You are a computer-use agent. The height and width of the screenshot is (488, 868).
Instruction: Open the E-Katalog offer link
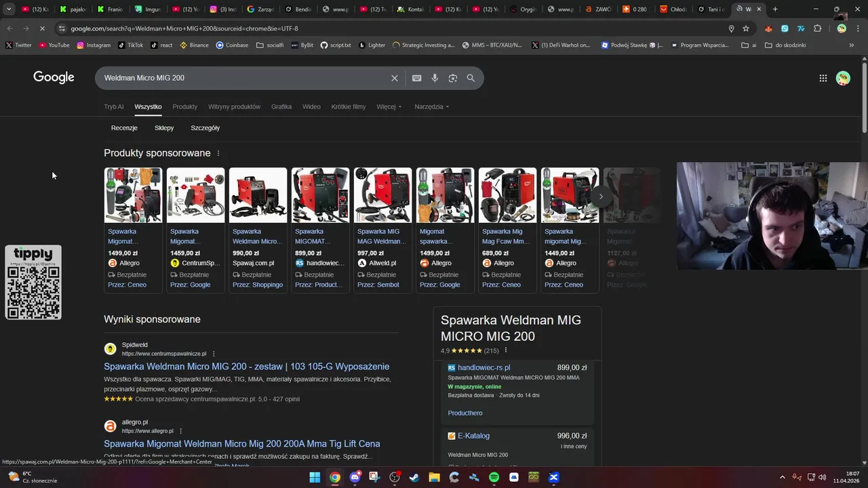[x=473, y=436]
